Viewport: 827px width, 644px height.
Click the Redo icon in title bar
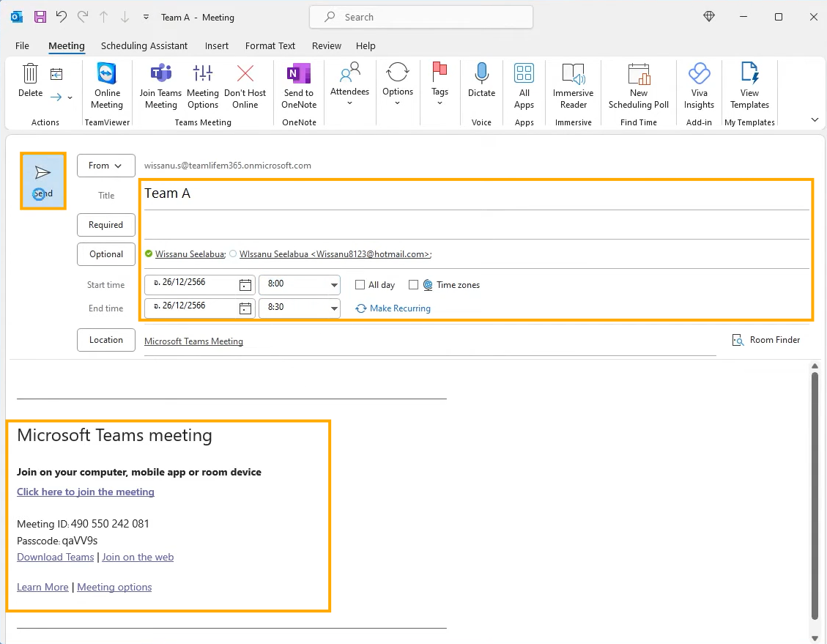coord(83,17)
